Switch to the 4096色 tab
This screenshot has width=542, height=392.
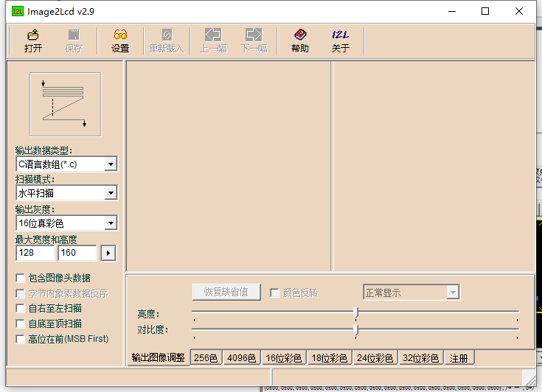click(x=241, y=358)
